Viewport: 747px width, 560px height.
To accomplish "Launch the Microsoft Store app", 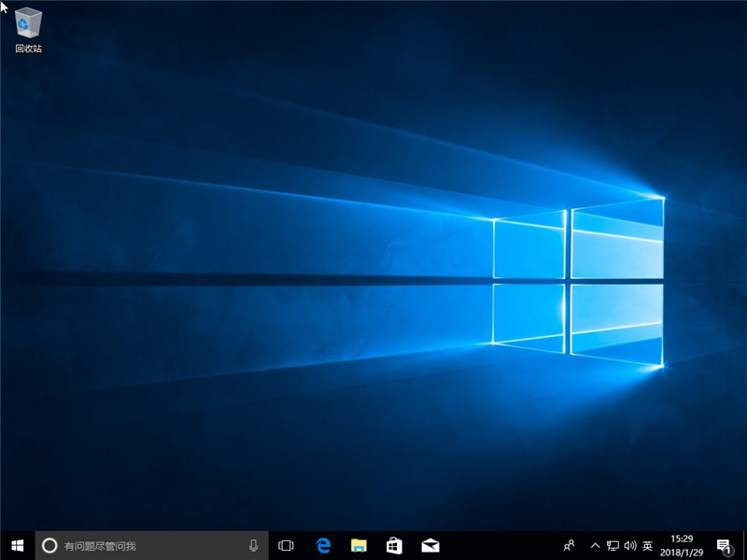I will [x=396, y=545].
